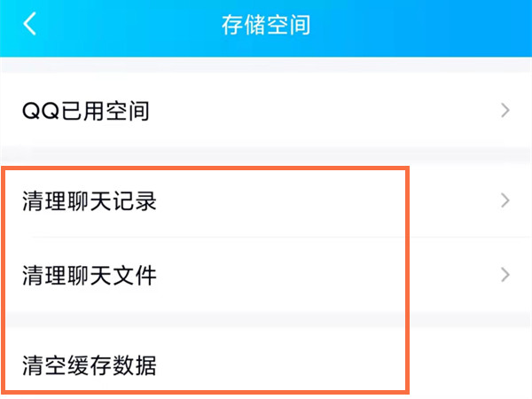Screen dimensions: 532x399
Task: Choose the 清理聊天文件 text entry
Action: tap(90, 276)
